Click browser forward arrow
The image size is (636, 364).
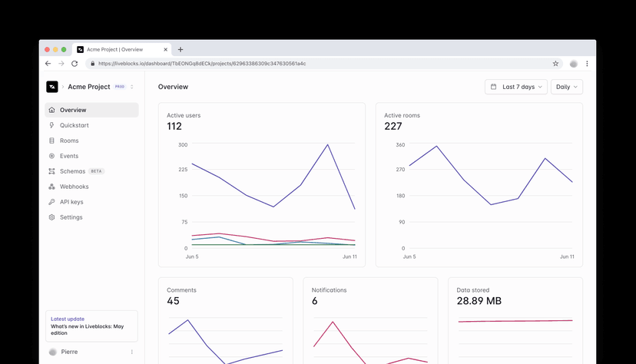click(x=61, y=64)
